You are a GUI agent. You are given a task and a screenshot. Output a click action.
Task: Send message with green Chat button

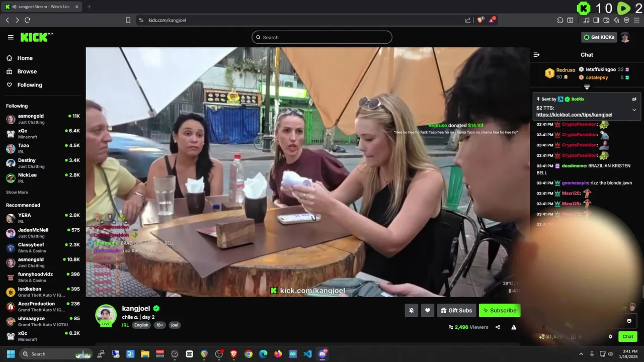628,337
